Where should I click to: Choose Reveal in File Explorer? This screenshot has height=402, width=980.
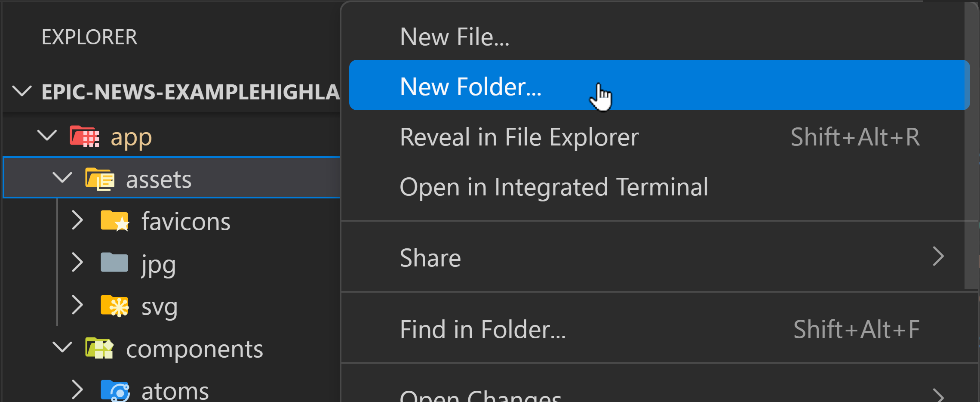(519, 137)
